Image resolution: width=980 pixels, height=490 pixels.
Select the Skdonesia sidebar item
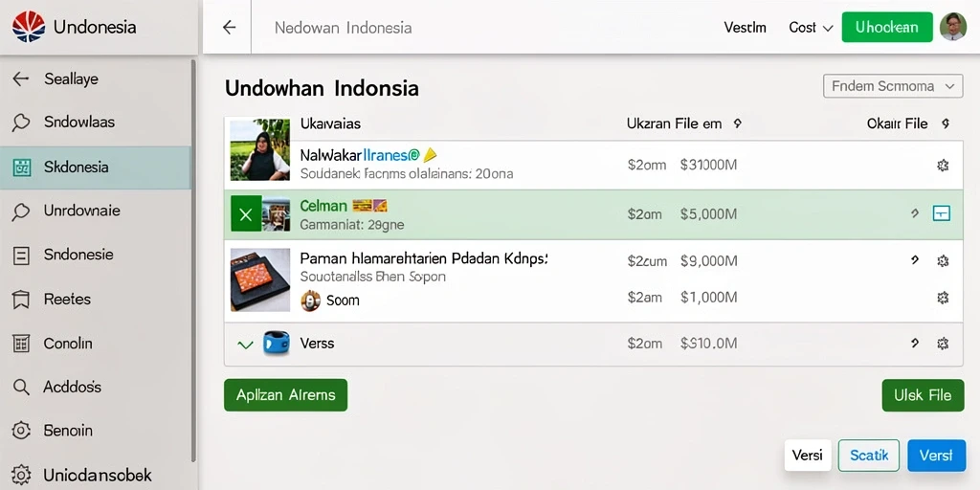(95, 167)
